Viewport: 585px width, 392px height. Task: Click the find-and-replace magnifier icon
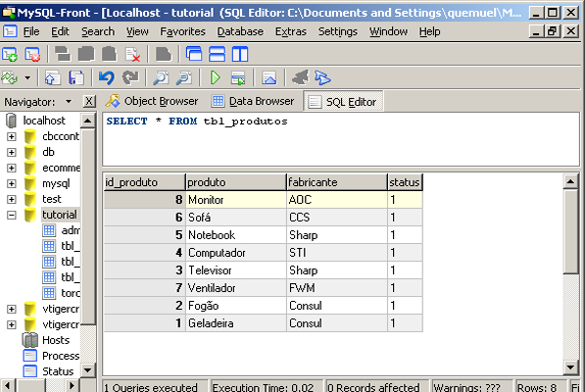coord(184,78)
